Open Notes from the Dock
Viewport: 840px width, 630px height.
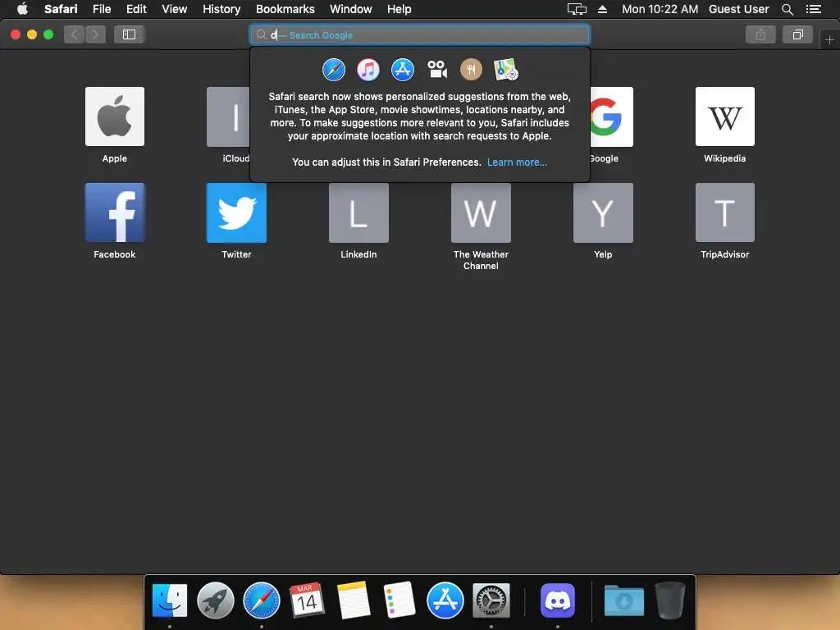point(353,600)
